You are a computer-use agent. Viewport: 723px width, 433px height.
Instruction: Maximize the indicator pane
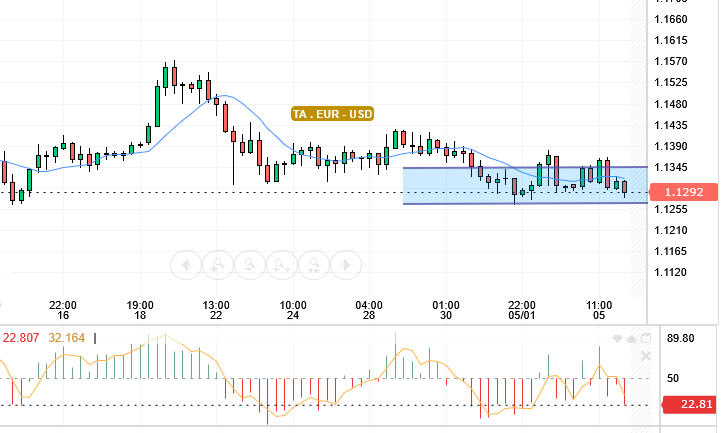(x=646, y=338)
